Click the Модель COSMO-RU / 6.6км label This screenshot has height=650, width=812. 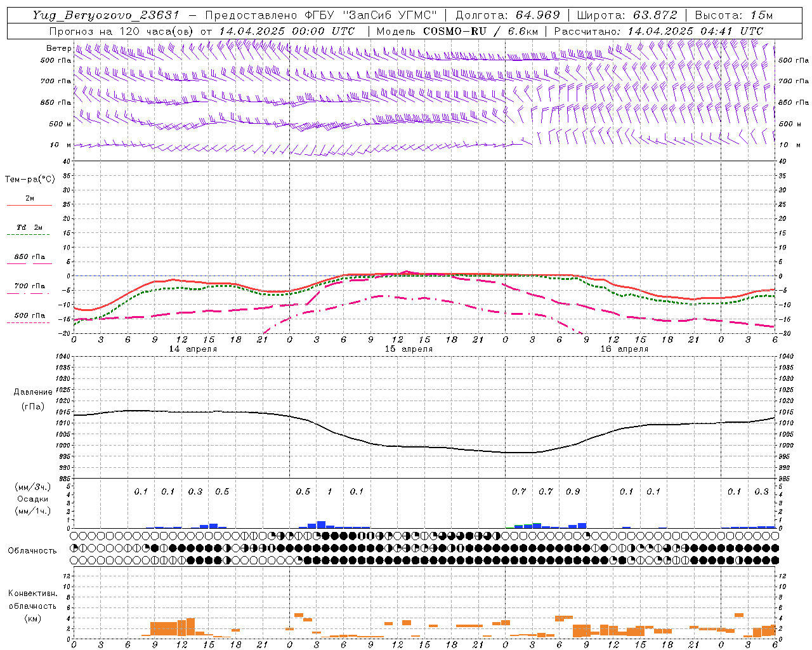tap(457, 31)
